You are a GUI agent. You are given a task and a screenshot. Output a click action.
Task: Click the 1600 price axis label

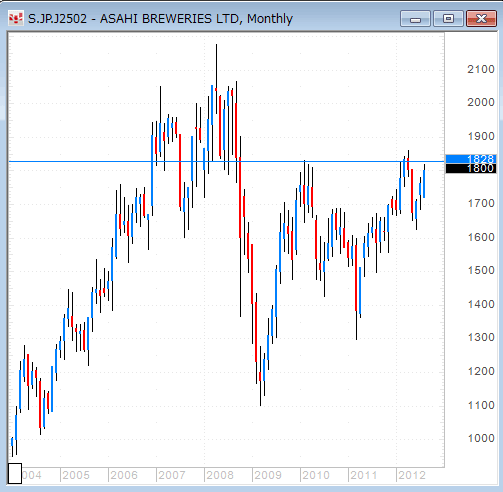tap(481, 237)
